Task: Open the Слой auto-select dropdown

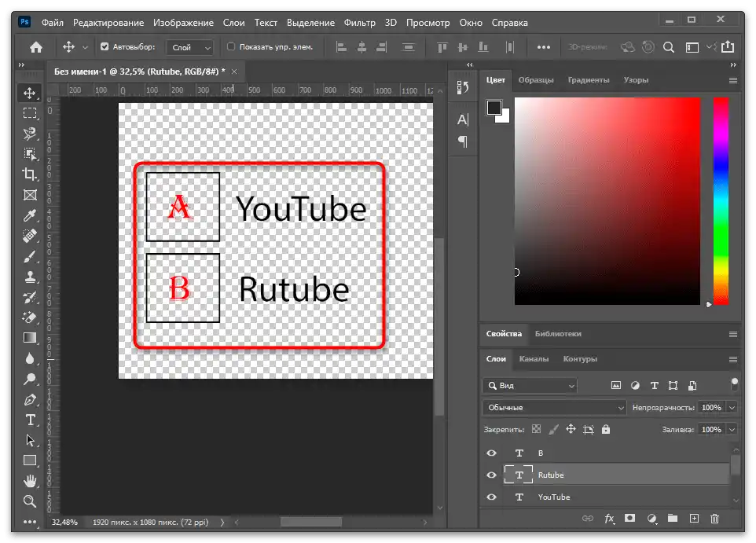Action: point(190,47)
